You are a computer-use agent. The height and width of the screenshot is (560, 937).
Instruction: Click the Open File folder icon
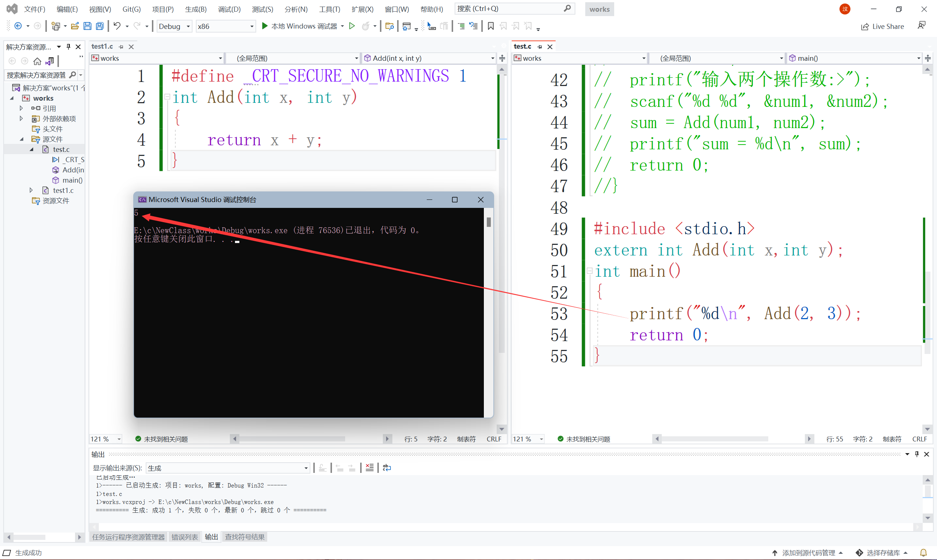point(75,26)
